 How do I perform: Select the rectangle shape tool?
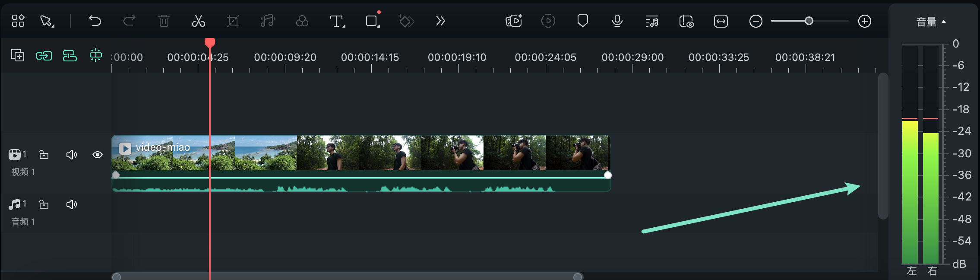pos(372,21)
